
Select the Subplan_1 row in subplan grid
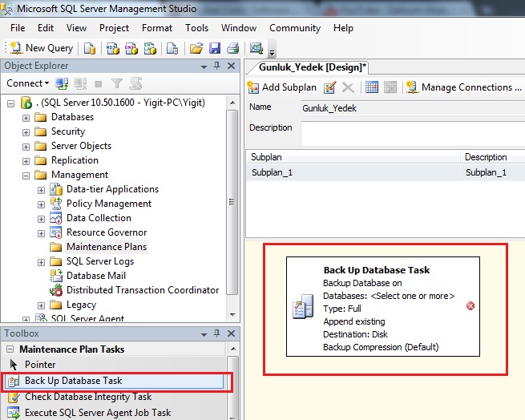[x=386, y=172]
